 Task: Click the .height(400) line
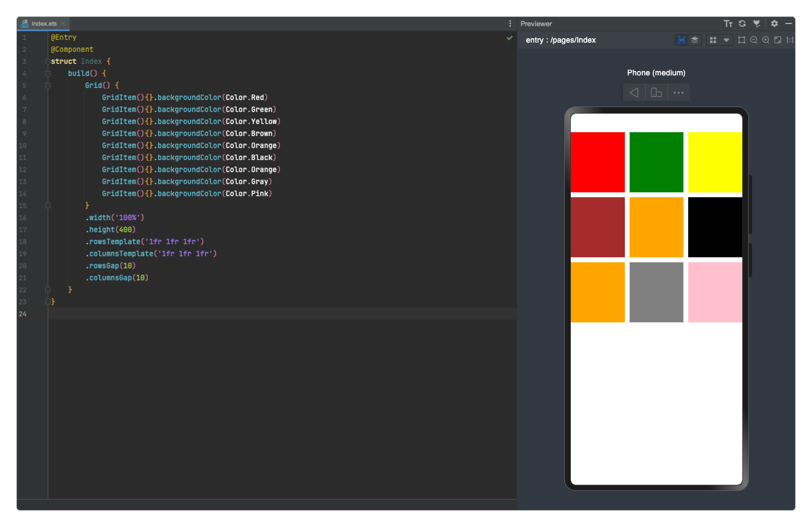[x=110, y=230]
